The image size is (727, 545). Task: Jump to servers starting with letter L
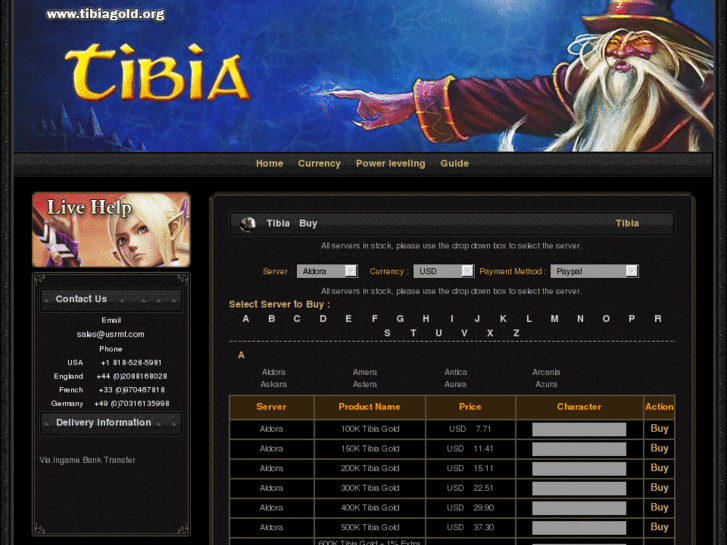(529, 319)
